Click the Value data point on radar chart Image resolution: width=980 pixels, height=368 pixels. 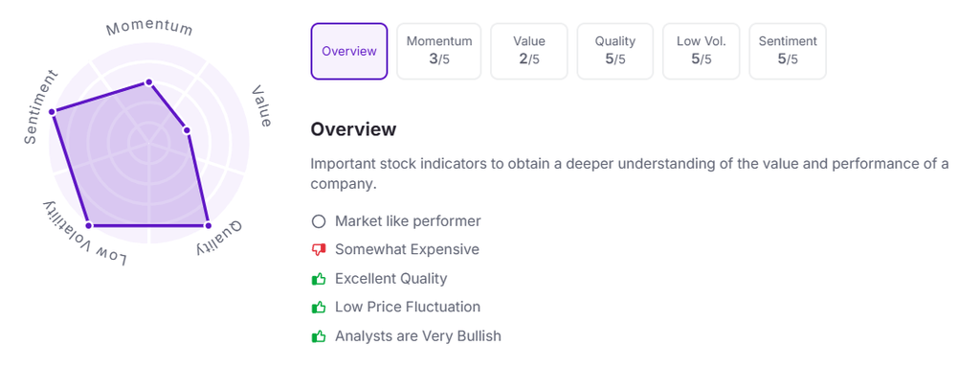point(187,130)
